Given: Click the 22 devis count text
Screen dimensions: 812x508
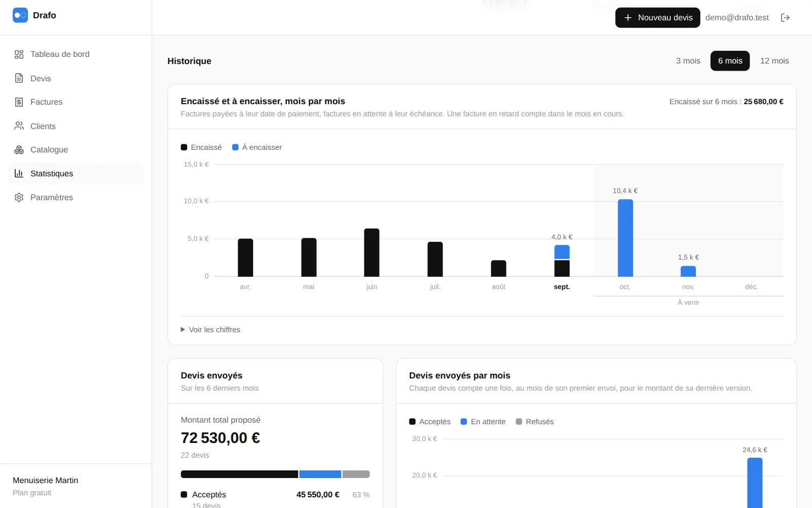Looking at the screenshot, I should [x=195, y=455].
